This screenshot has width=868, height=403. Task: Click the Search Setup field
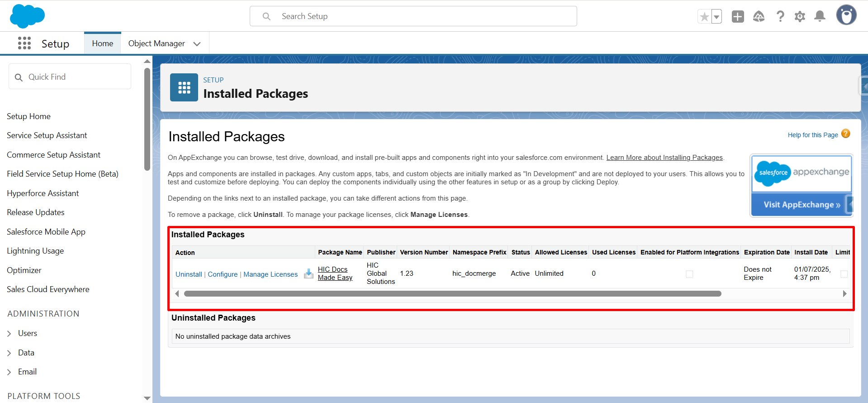[x=413, y=16]
